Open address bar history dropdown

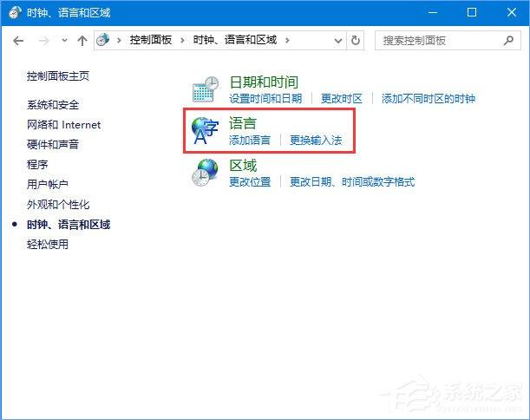(x=337, y=41)
